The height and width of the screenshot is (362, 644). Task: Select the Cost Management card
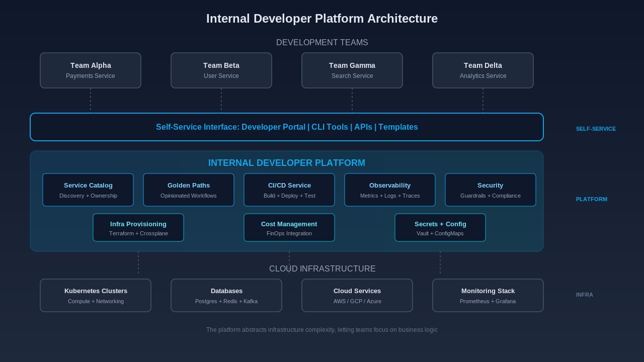(x=289, y=228)
